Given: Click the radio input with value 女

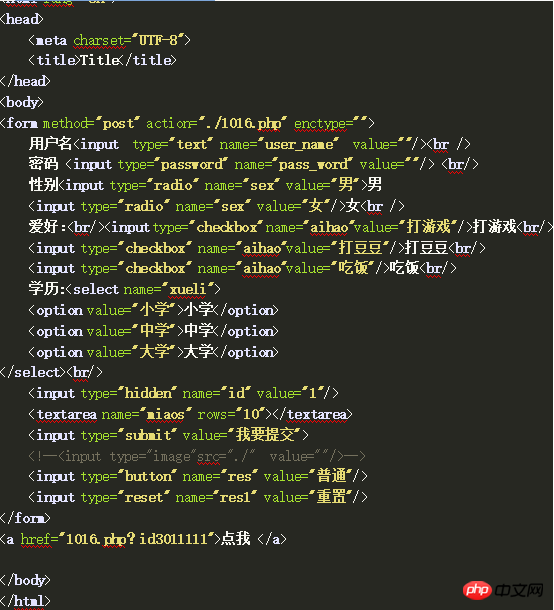Looking at the screenshot, I should click(x=216, y=206).
